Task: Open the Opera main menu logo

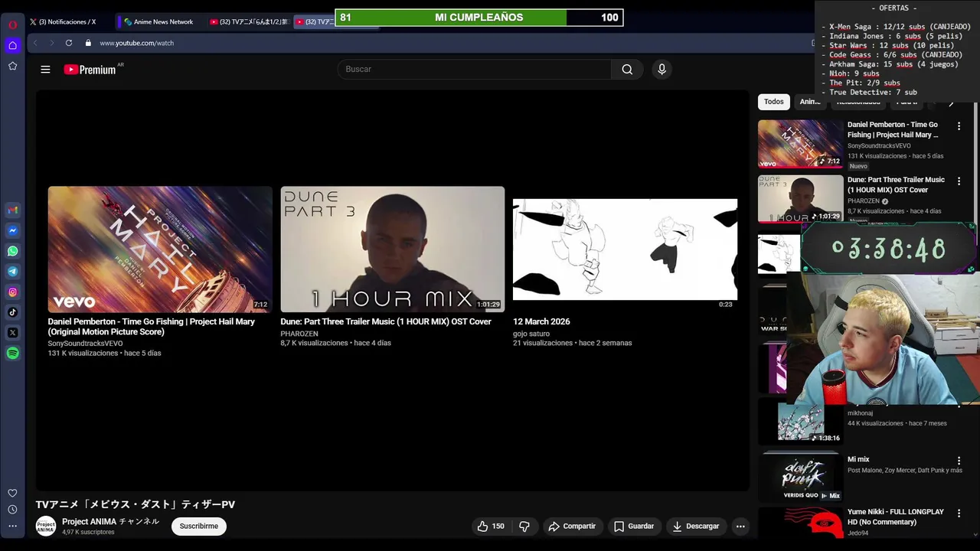Action: (x=12, y=24)
